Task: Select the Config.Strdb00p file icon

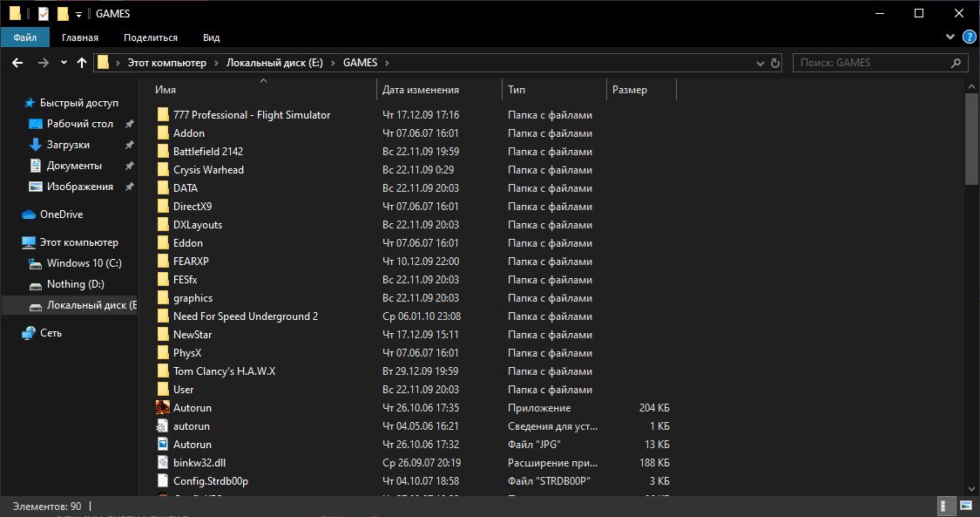Action: (x=163, y=480)
